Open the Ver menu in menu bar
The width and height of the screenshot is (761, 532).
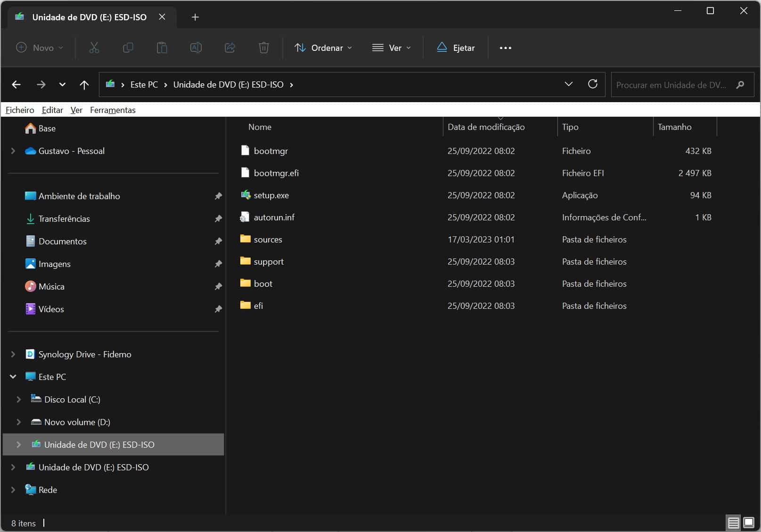tap(76, 110)
